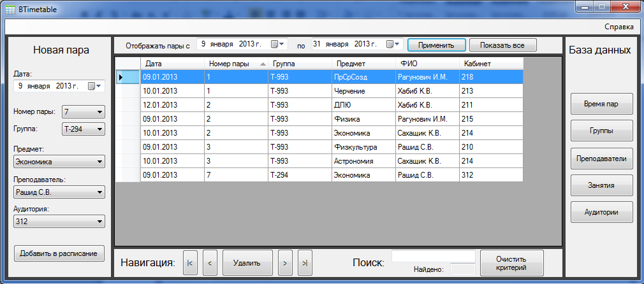
Task: Select the cabinet 210 cell
Action: click(491, 147)
